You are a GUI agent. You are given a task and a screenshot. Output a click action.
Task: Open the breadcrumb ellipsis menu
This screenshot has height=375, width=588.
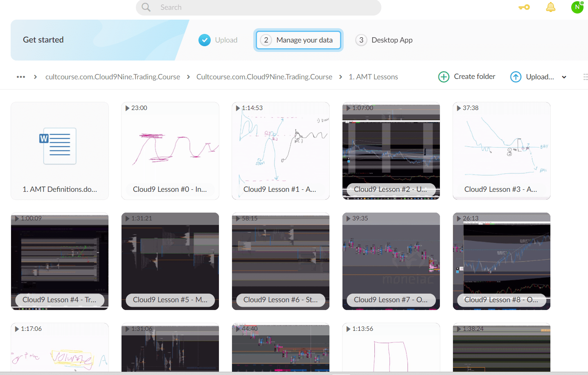(x=21, y=77)
